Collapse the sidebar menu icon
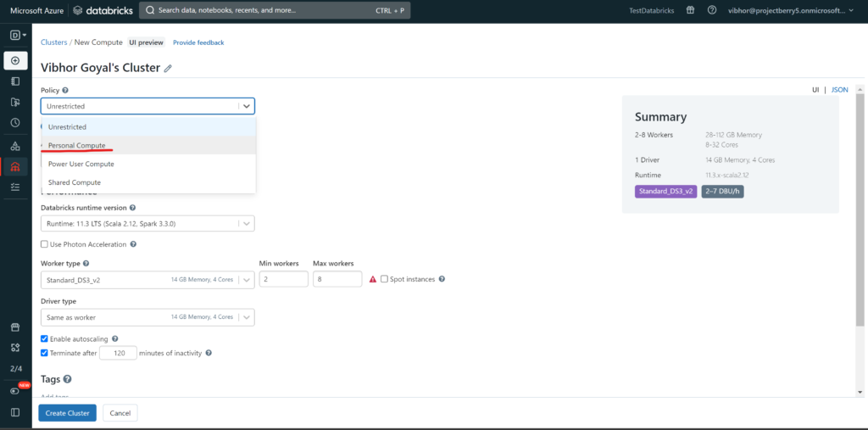 (x=15, y=412)
